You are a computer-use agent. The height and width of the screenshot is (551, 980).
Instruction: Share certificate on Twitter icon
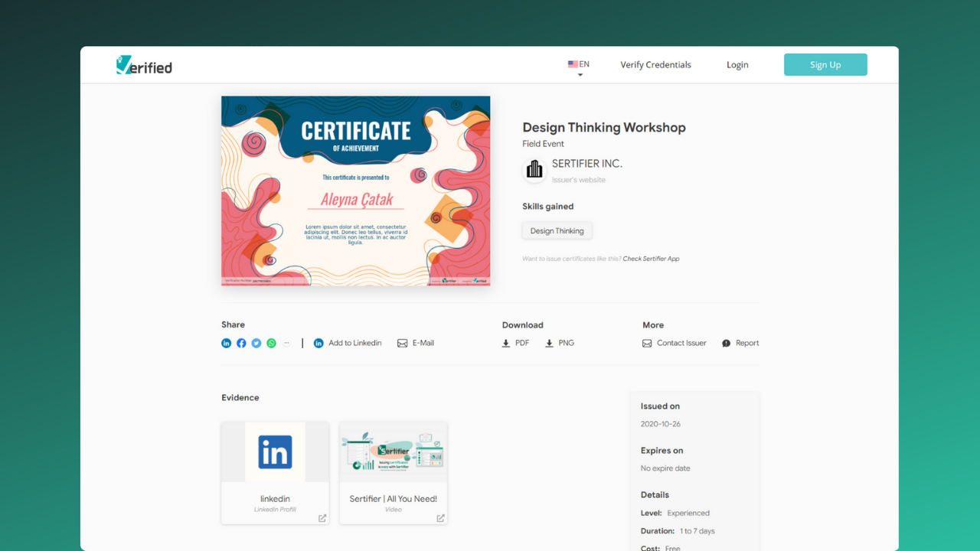coord(256,344)
